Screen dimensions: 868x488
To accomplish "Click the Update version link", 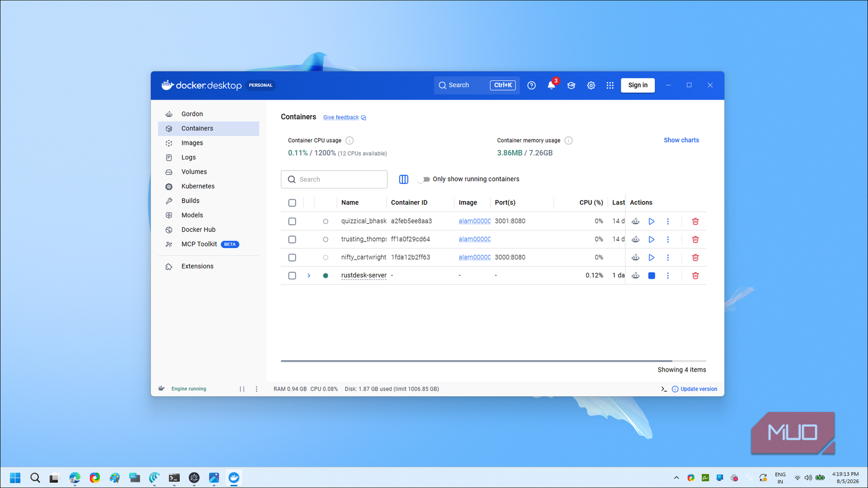I will pos(694,389).
